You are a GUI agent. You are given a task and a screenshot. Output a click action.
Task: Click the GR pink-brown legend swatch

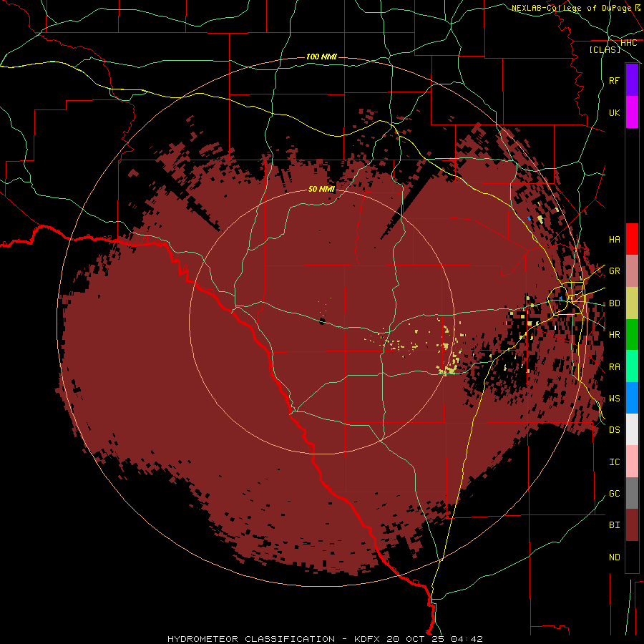632,271
